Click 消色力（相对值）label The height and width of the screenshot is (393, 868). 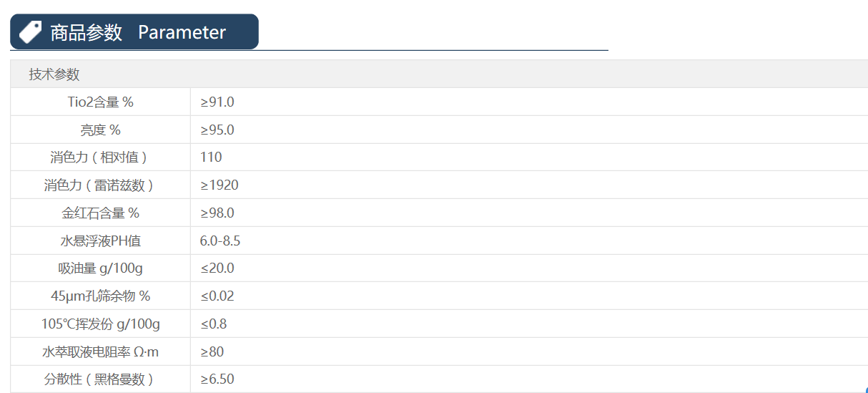[x=100, y=157]
